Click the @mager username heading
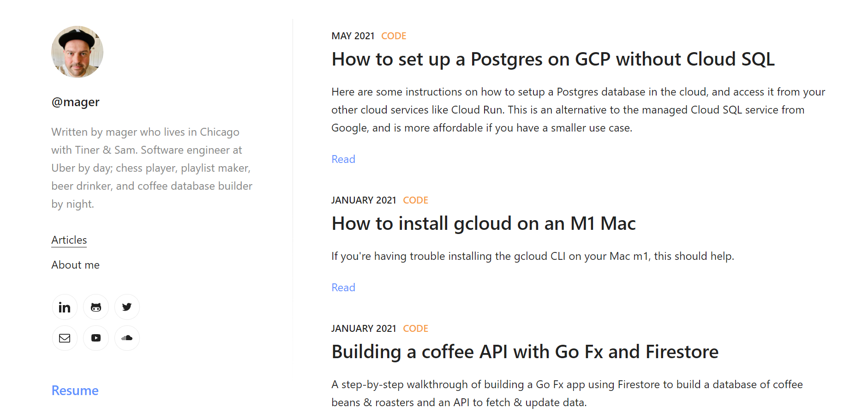 (76, 102)
